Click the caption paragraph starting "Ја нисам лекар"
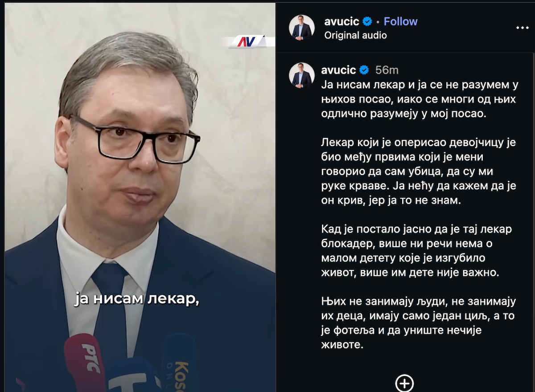Screen dimensions: 535x392 418,99
